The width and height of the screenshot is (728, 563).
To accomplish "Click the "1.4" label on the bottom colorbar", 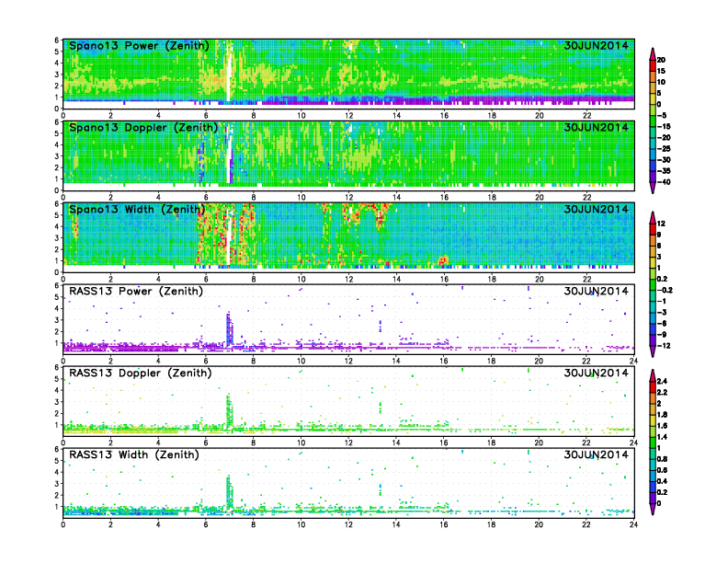I will (x=662, y=437).
